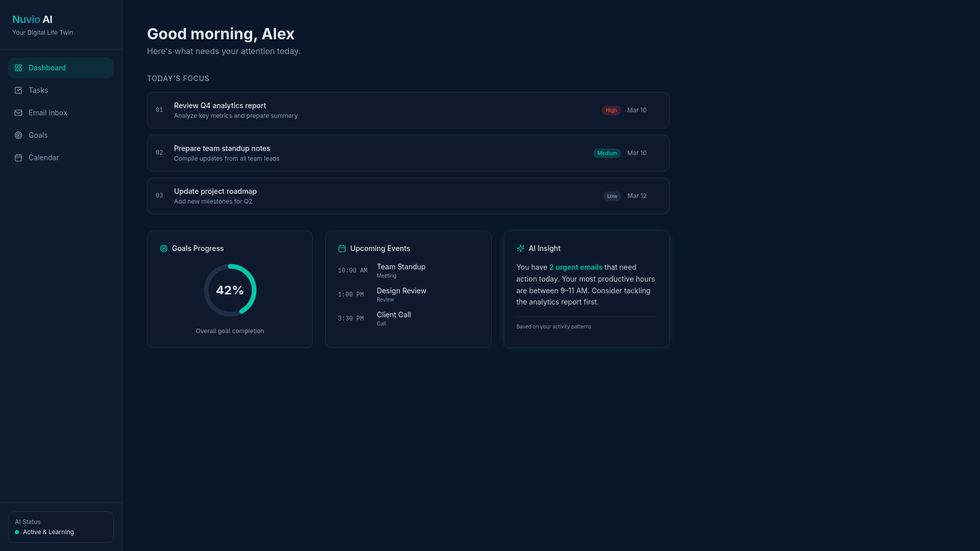
Task: Open Email Inbox via the envelope icon
Action: (x=18, y=113)
